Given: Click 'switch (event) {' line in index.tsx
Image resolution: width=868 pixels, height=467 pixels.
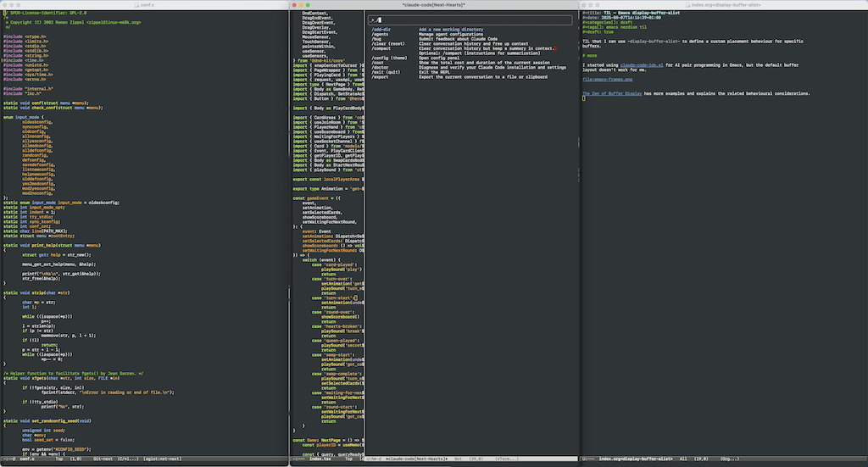Looking at the screenshot, I should pos(322,259).
